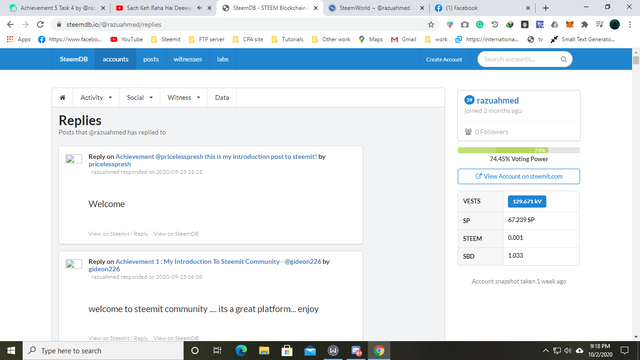Open Tutorials bookmark folder

click(x=287, y=39)
